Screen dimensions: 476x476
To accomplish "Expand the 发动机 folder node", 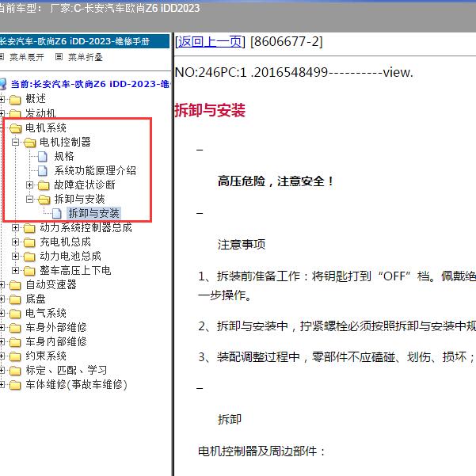I will click(2, 113).
